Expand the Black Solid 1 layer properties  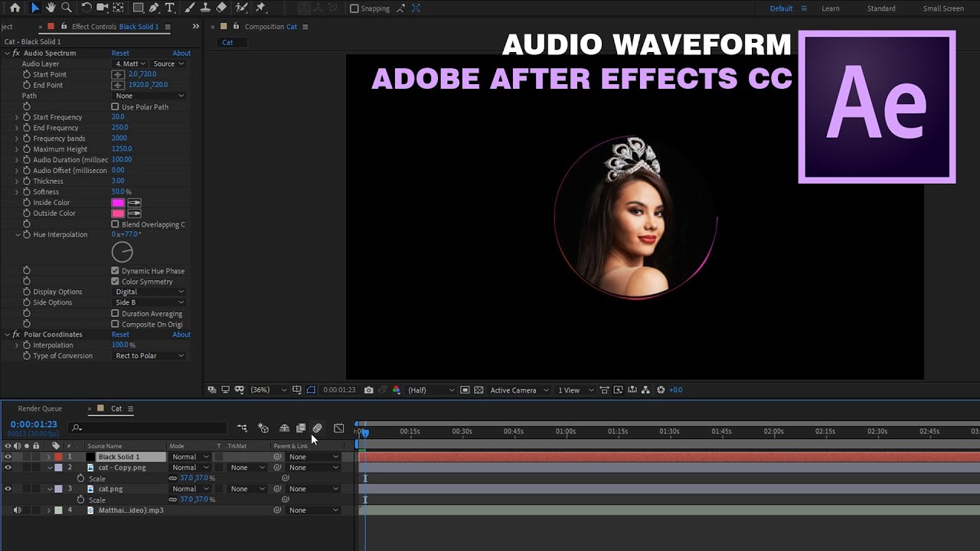49,457
